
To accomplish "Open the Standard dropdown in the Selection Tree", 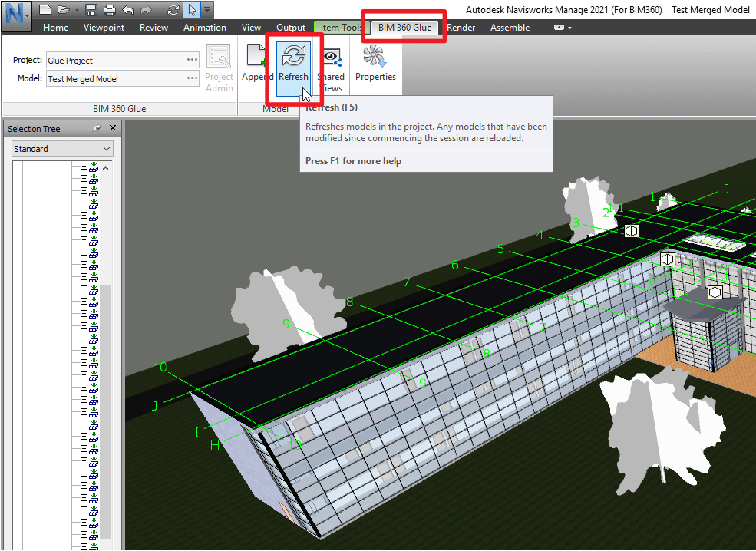I will pos(61,148).
